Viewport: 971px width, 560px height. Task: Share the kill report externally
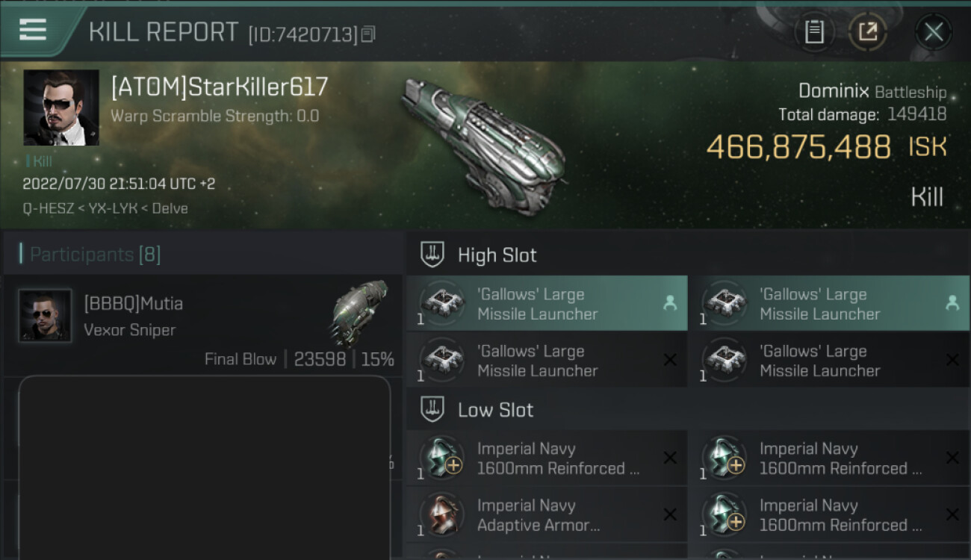(x=868, y=32)
